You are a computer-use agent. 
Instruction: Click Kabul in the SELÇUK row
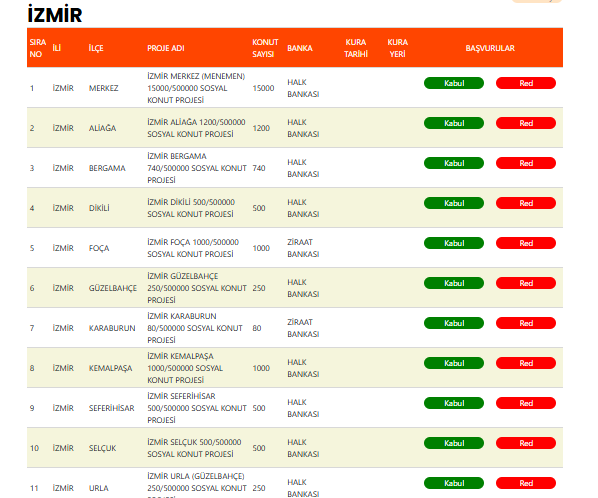(x=454, y=443)
